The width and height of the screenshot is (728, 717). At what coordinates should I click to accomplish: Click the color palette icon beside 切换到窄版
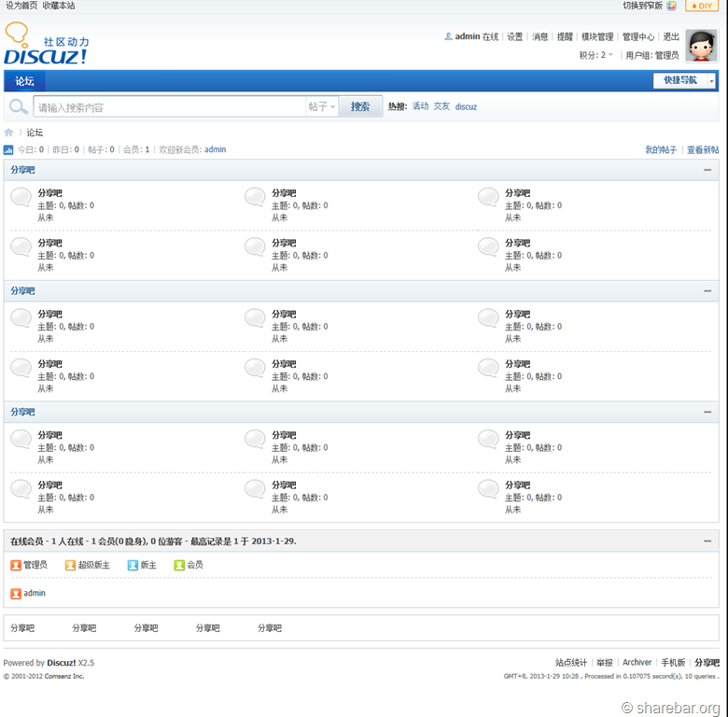(671, 6)
